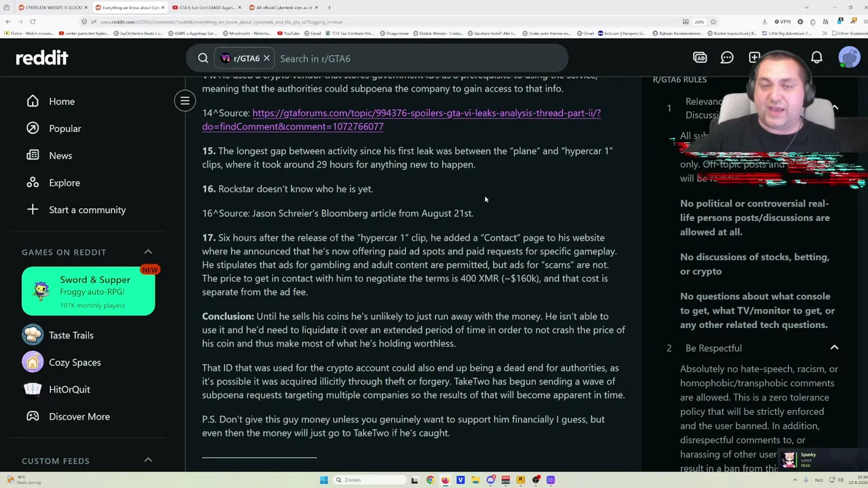Click the Discover More gamepad icon

coord(33,416)
